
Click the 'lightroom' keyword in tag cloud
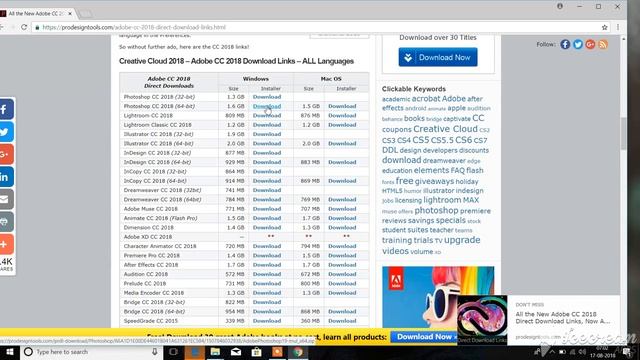click(x=442, y=200)
